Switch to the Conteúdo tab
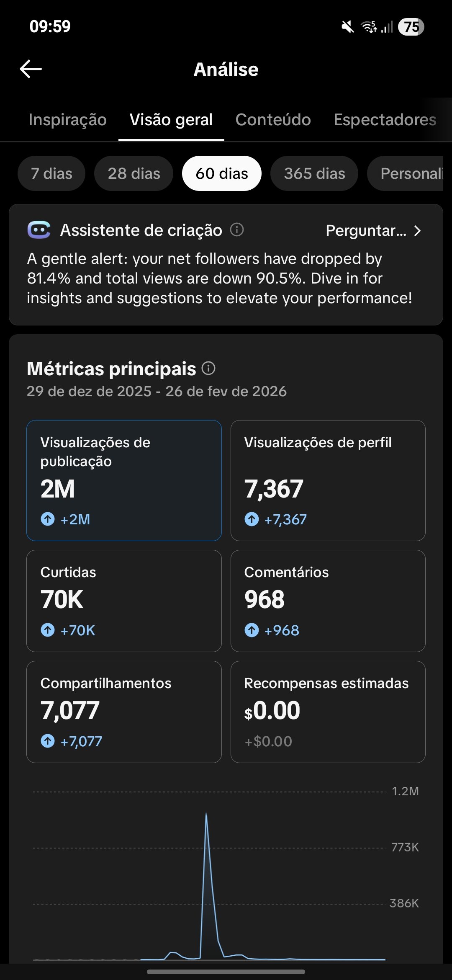Image resolution: width=452 pixels, height=980 pixels. (273, 120)
